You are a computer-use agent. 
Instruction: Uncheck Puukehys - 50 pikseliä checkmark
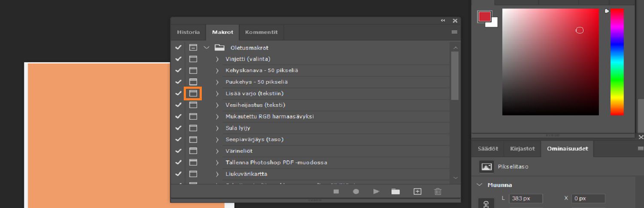tap(178, 82)
